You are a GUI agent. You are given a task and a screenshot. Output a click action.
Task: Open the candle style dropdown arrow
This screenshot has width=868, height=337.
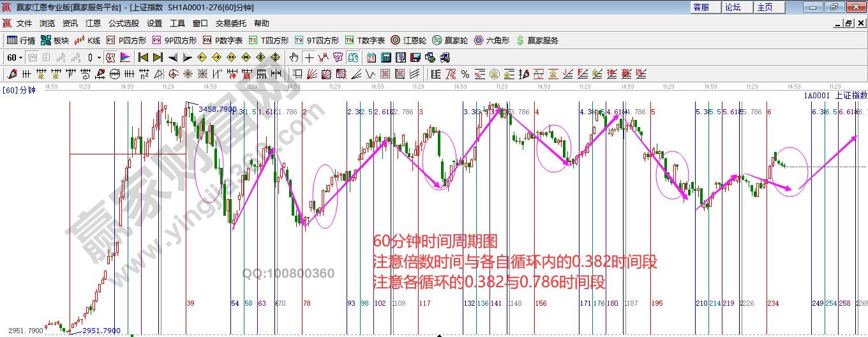tap(99, 57)
